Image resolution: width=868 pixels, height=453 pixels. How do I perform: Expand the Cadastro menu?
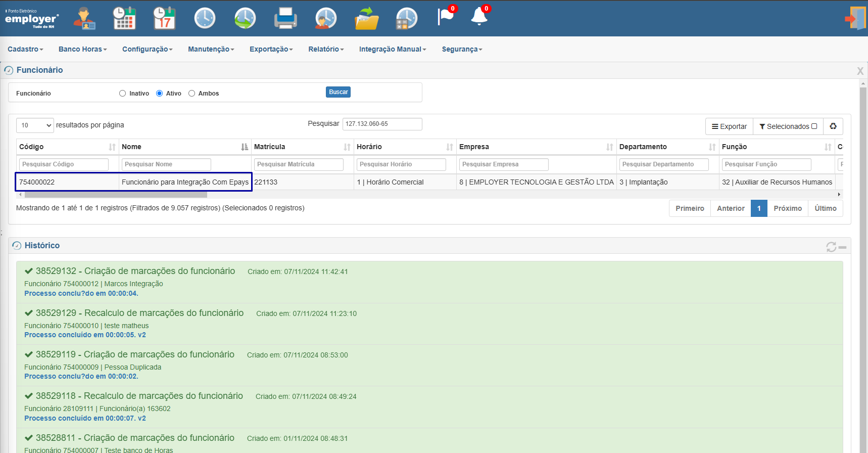25,49
